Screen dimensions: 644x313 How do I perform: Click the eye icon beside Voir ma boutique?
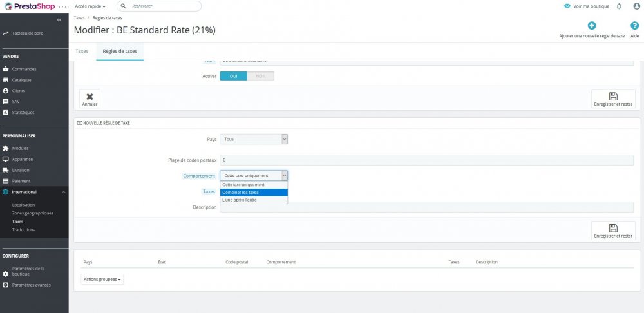tap(567, 6)
